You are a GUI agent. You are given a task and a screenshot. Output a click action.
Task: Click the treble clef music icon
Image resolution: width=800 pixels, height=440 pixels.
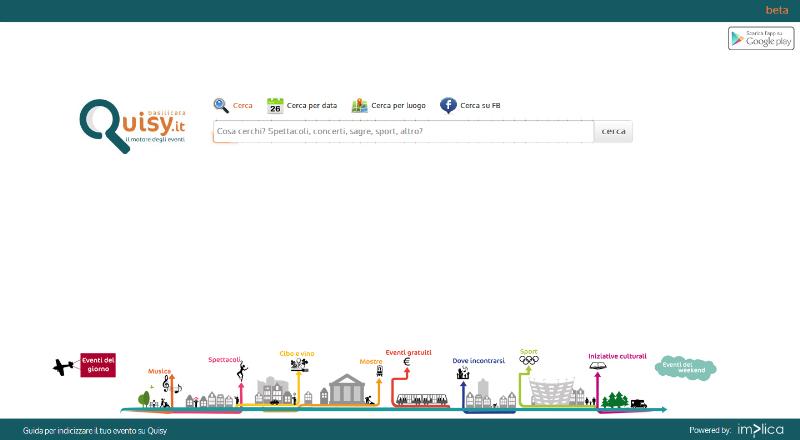[166, 383]
